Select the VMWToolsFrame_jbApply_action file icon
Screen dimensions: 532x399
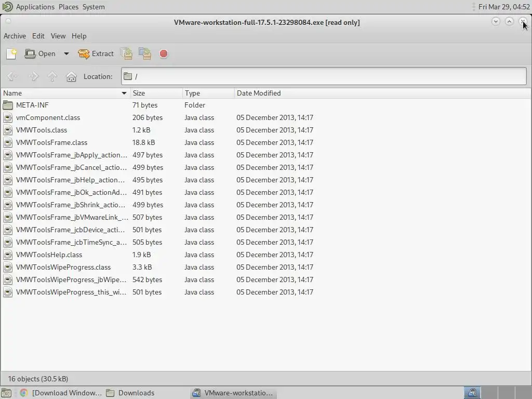pyautogui.click(x=8, y=155)
